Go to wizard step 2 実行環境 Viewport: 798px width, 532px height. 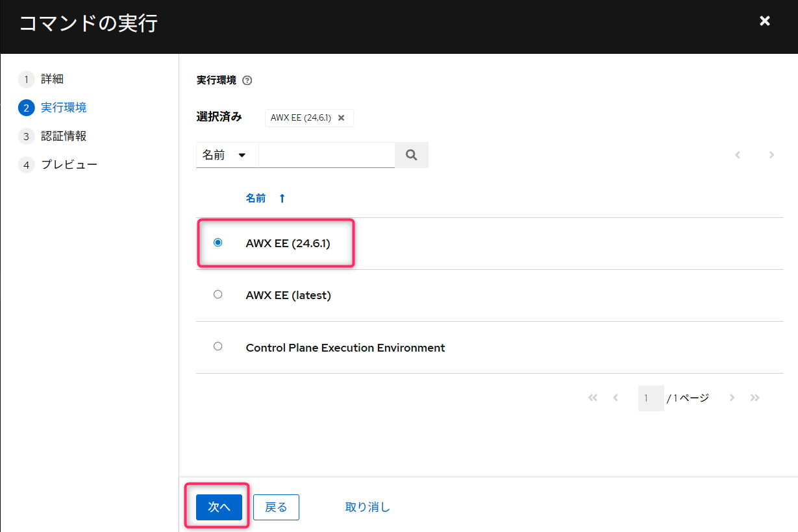coord(53,108)
